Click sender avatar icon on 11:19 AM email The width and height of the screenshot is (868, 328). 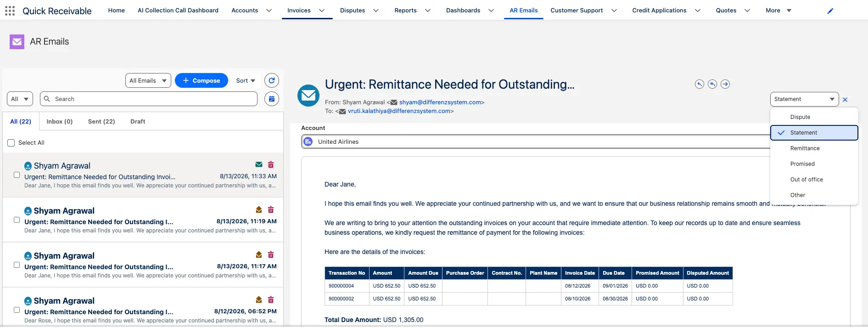point(28,211)
